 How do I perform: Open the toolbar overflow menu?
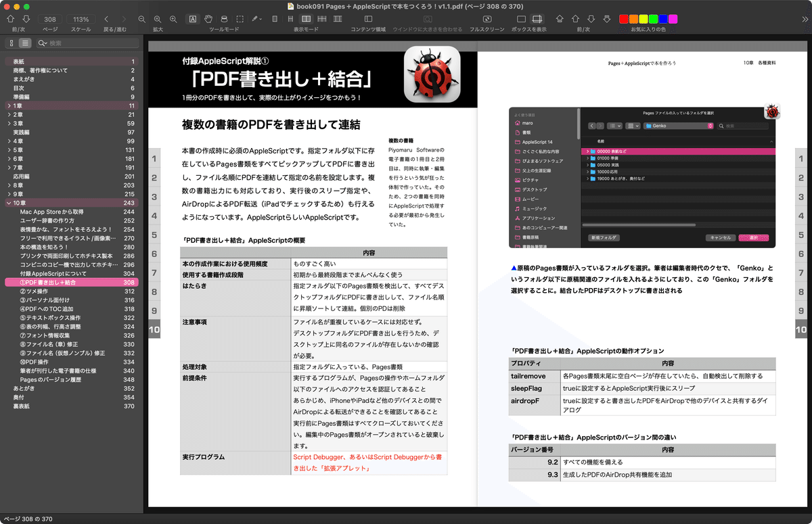(x=804, y=19)
